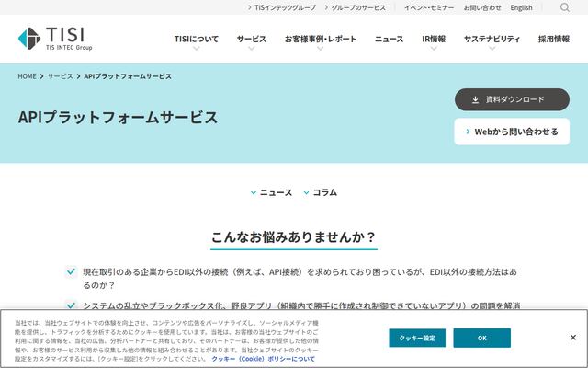Open the 採用情報 navigation item
Screen dimensions: 588x368
[554, 39]
